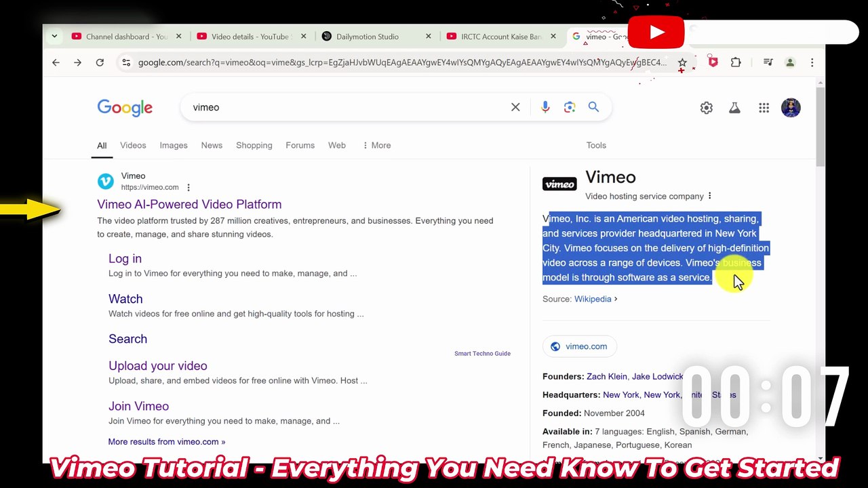Open the media control icon in the toolbar
The height and width of the screenshot is (488, 868).
(x=768, y=62)
